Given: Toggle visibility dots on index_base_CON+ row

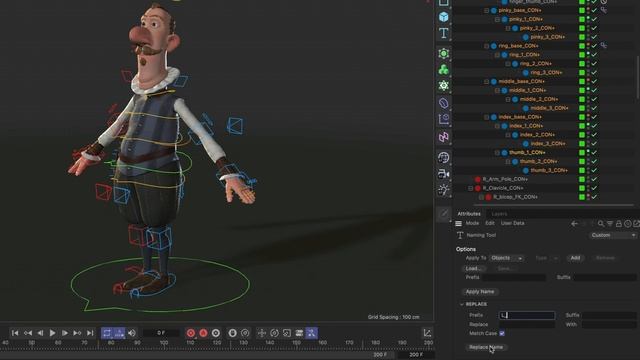Looking at the screenshot, I should coord(588,117).
